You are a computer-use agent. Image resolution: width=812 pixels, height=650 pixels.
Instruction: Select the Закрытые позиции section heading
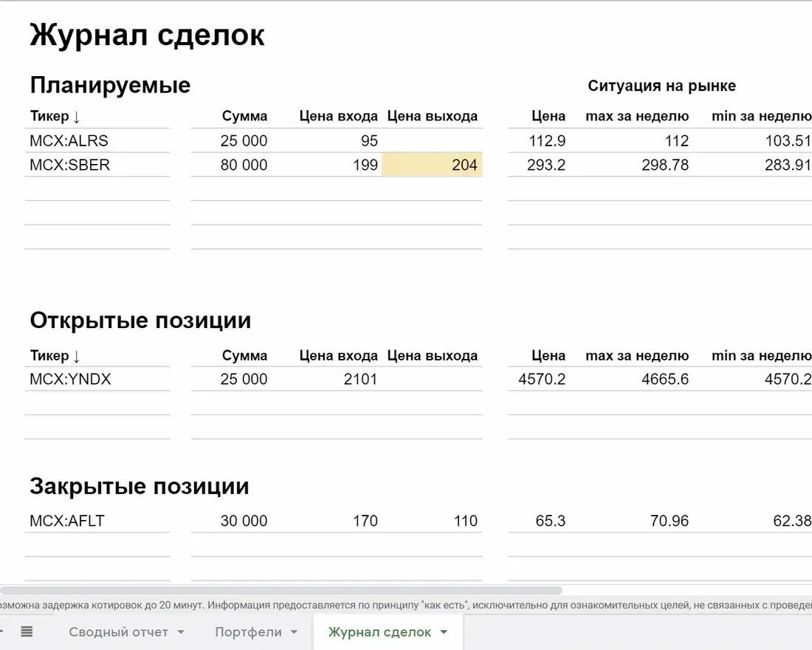coord(140,486)
